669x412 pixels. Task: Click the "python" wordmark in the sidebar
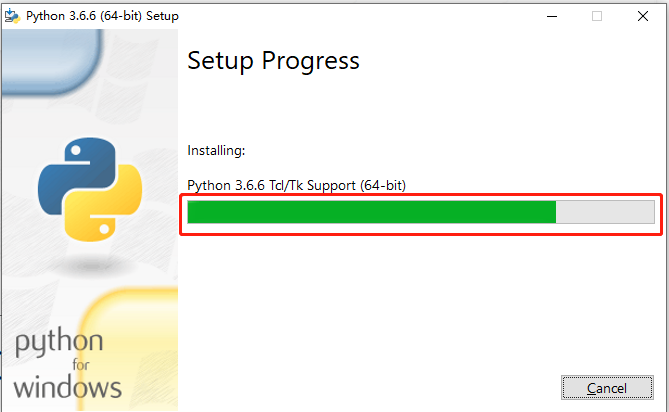[57, 345]
